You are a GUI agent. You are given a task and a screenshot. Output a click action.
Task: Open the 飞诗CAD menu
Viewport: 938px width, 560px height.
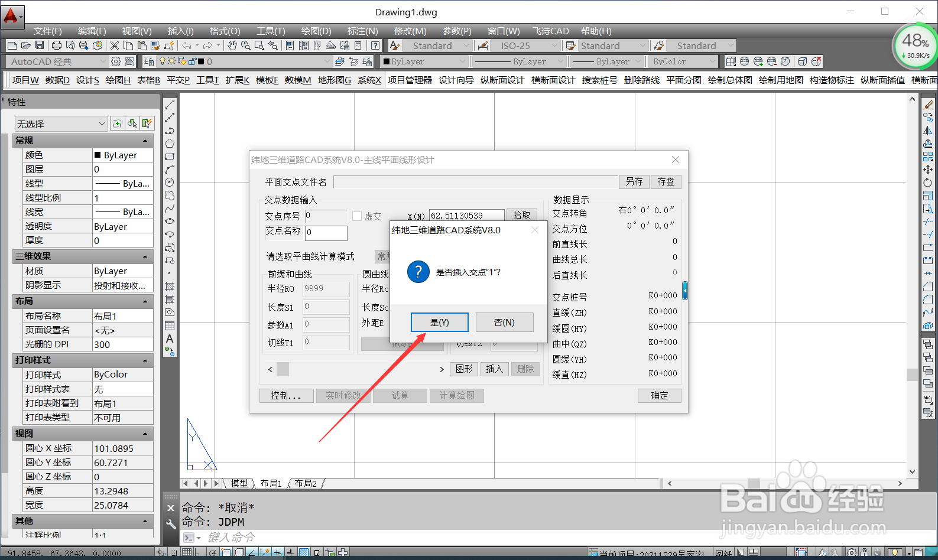click(x=551, y=31)
